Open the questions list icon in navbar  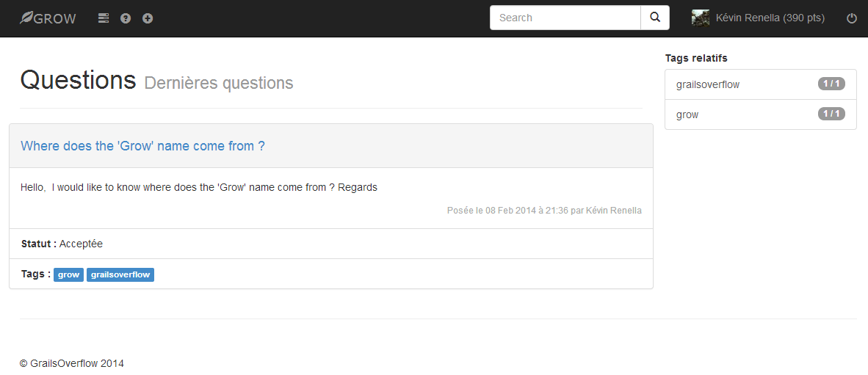click(104, 18)
